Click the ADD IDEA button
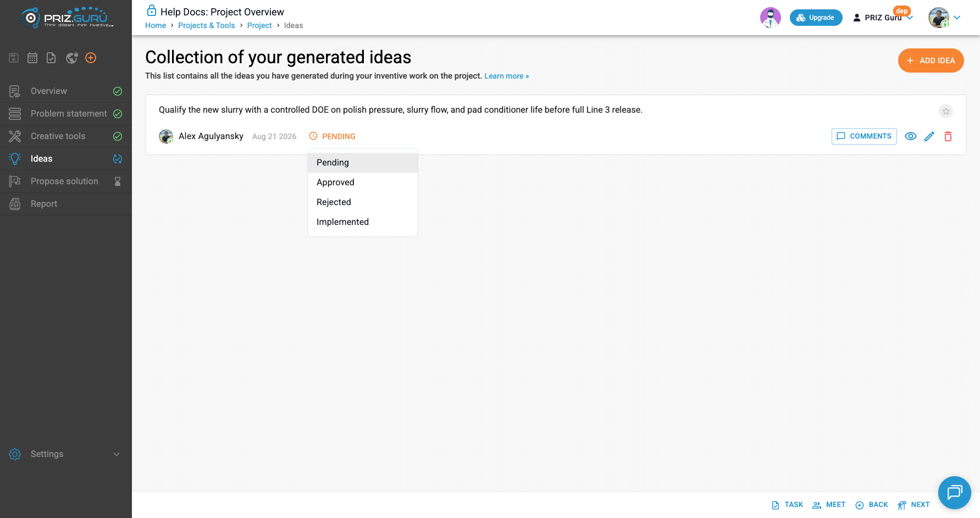The height and width of the screenshot is (518, 980). [931, 60]
